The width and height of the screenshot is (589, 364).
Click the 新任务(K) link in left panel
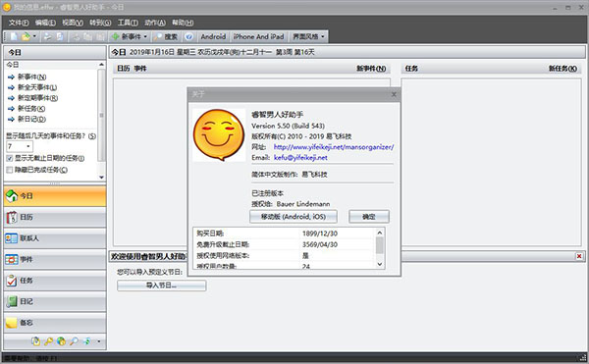(31, 109)
